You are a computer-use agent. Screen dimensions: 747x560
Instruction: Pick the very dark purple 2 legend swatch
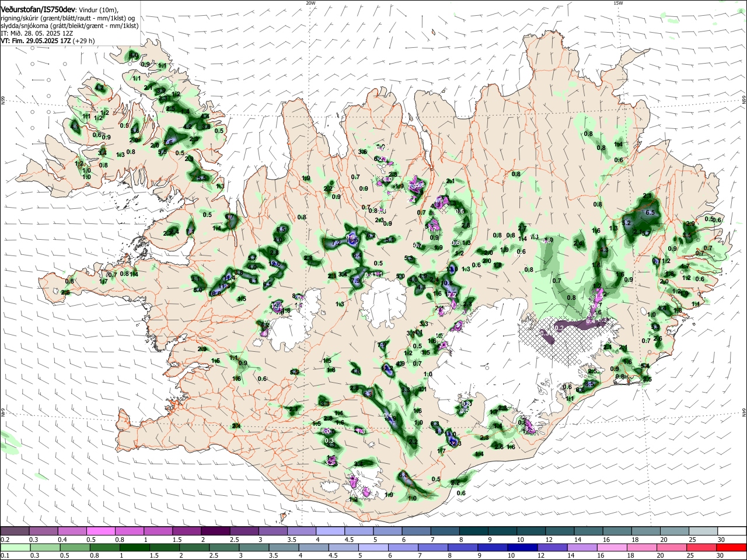tap(215, 531)
